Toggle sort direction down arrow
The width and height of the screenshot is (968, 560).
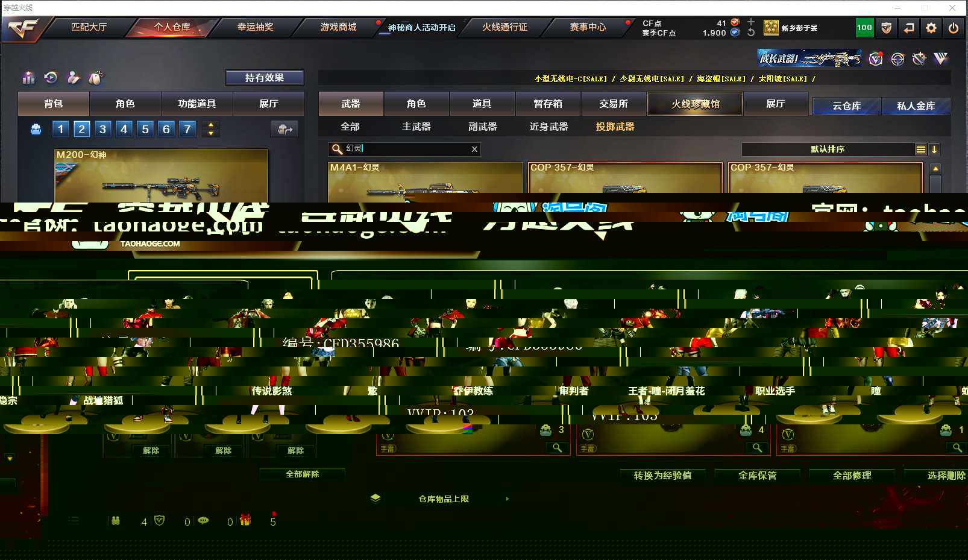934,149
